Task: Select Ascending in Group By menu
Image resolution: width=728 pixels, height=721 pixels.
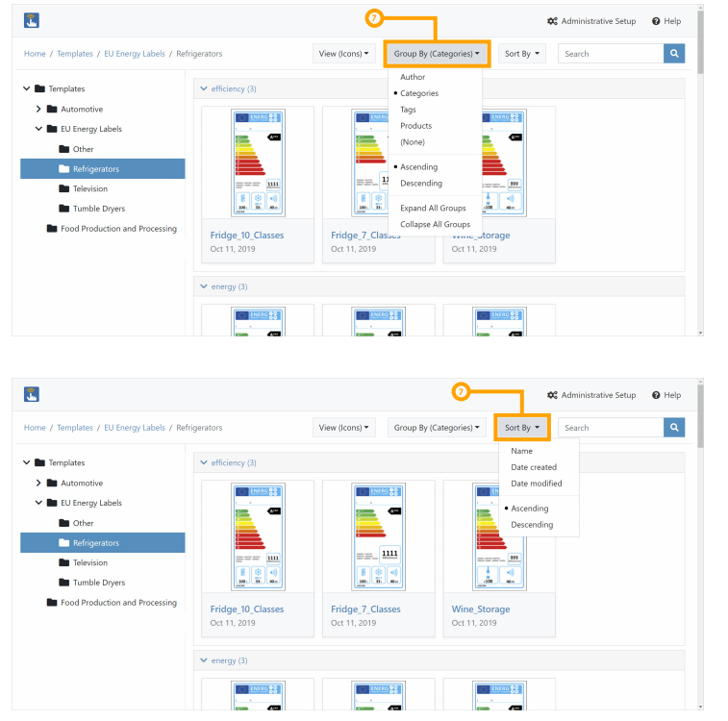Action: (418, 167)
